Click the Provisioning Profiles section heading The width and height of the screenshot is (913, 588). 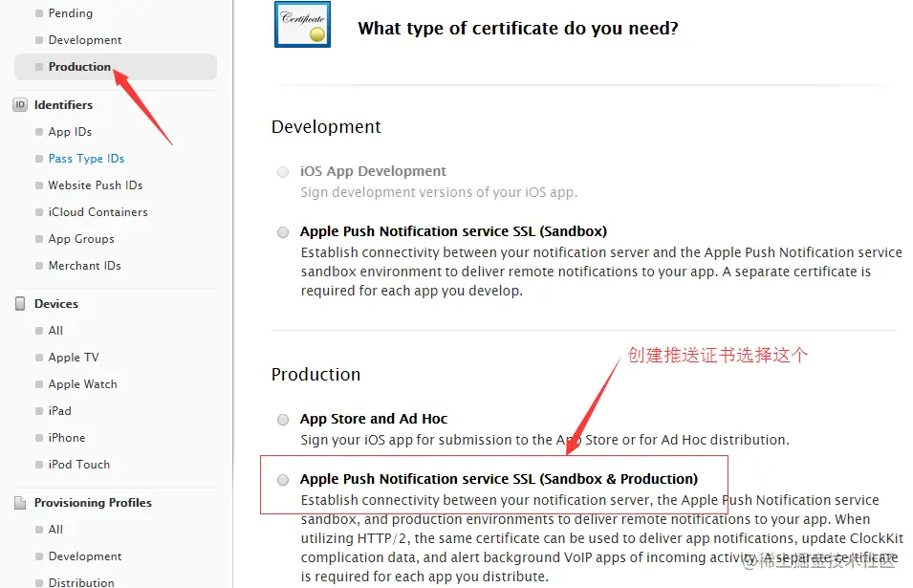tap(93, 502)
